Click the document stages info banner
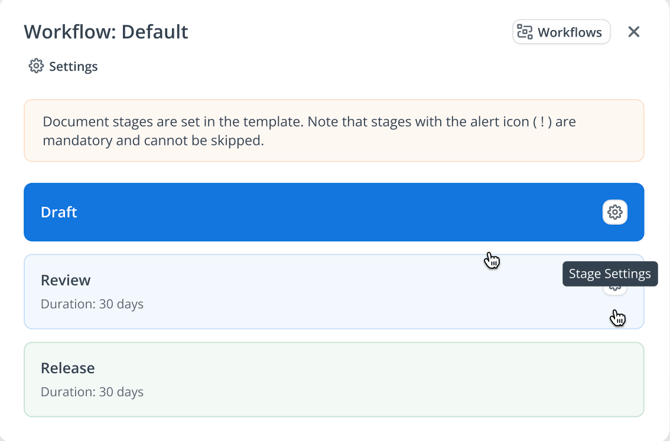Image resolution: width=670 pixels, height=441 pixels. [x=333, y=131]
